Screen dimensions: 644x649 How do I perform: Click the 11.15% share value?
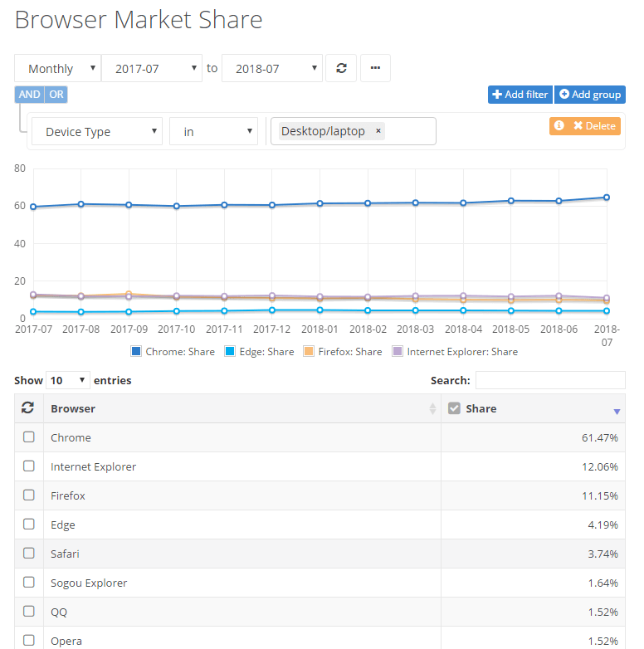tap(600, 495)
